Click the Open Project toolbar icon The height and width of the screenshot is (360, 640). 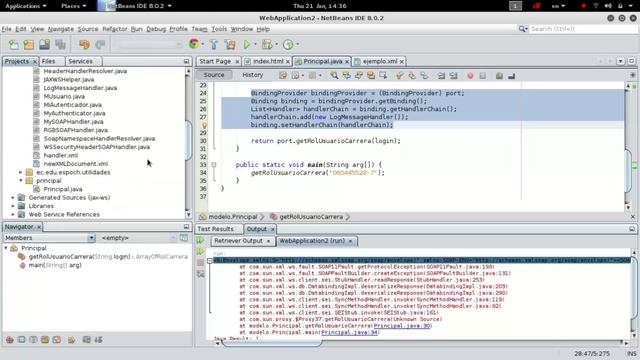(x=44, y=44)
